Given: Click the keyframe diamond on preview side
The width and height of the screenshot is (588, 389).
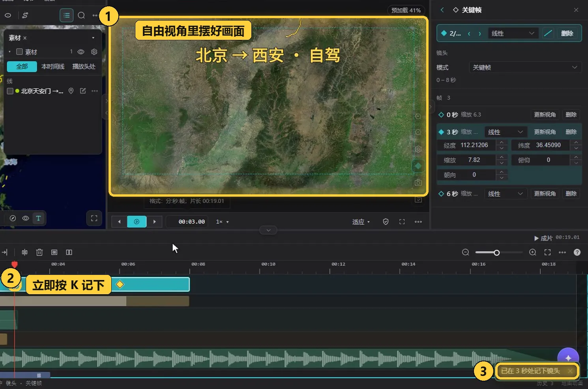Looking at the screenshot, I should point(418,166).
